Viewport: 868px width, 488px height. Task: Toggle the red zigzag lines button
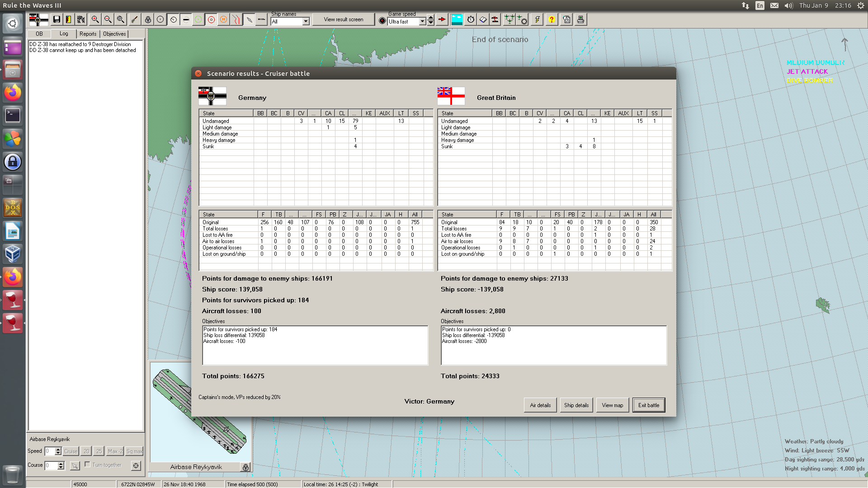pyautogui.click(x=236, y=19)
